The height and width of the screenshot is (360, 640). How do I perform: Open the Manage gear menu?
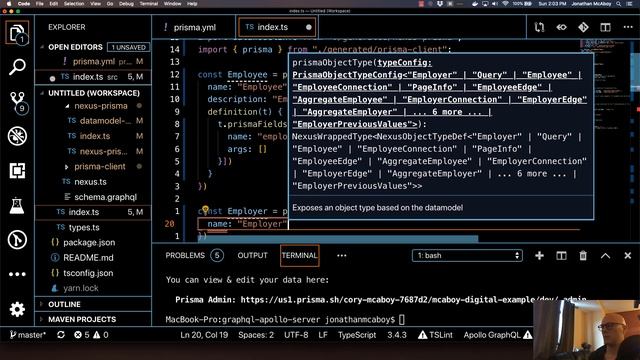[x=17, y=309]
